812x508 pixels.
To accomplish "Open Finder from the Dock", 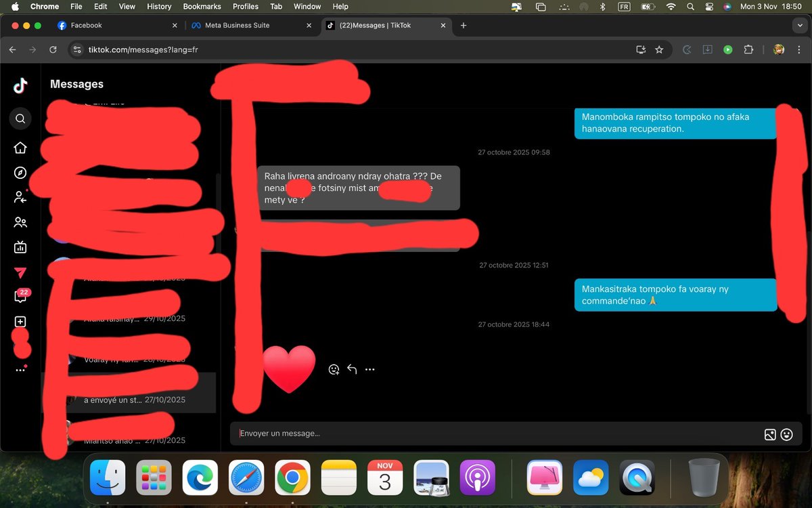I will (108, 478).
